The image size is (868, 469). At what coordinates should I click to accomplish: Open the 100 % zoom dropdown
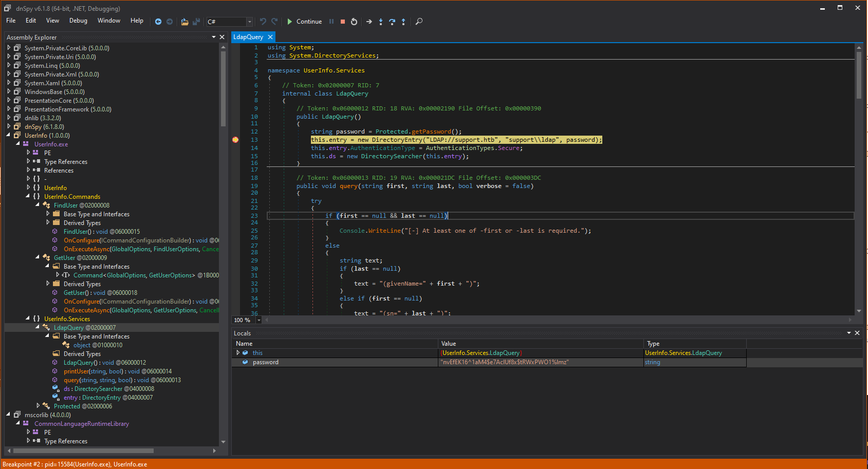[x=258, y=320]
